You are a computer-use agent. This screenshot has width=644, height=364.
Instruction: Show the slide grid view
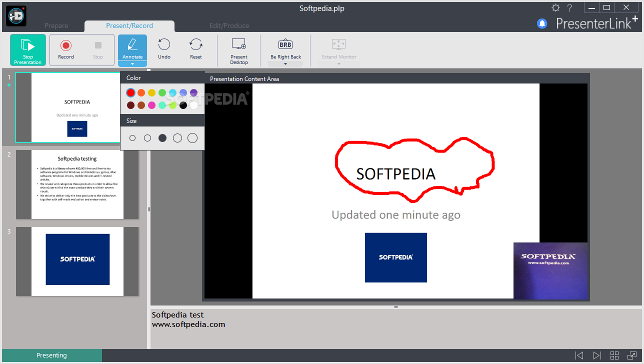[x=614, y=355]
